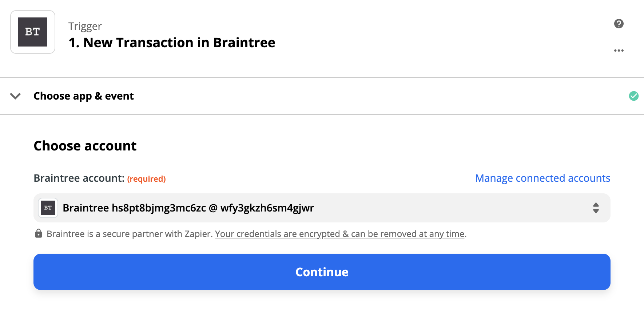This screenshot has width=644, height=322.
Task: Click the BT icon inside the account selector
Action: (48, 208)
